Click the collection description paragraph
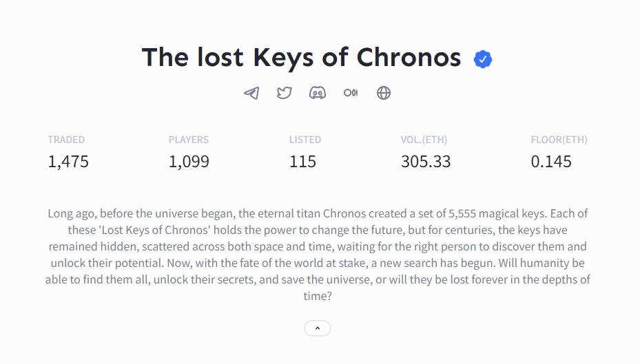The width and height of the screenshot is (640, 364). pyautogui.click(x=318, y=255)
